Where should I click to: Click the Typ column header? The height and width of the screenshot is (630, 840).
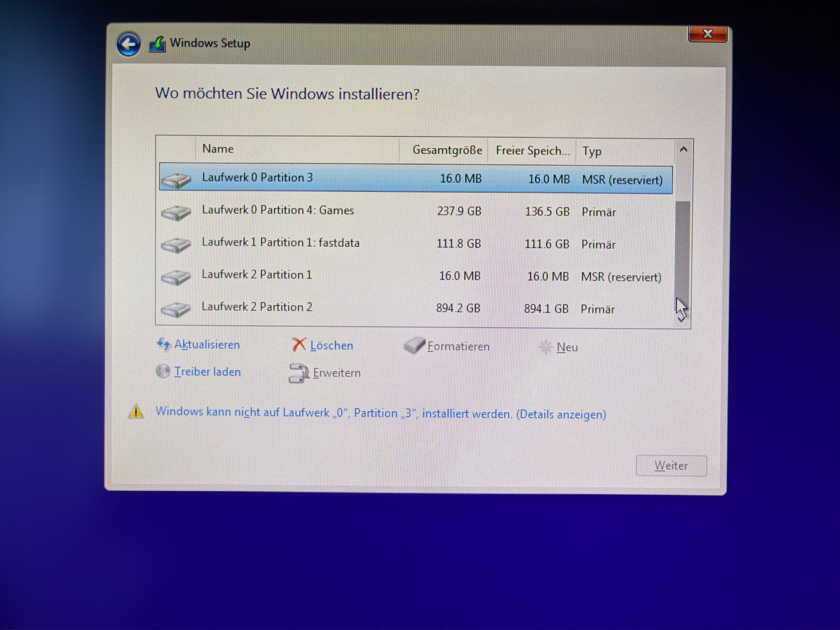pos(592,152)
